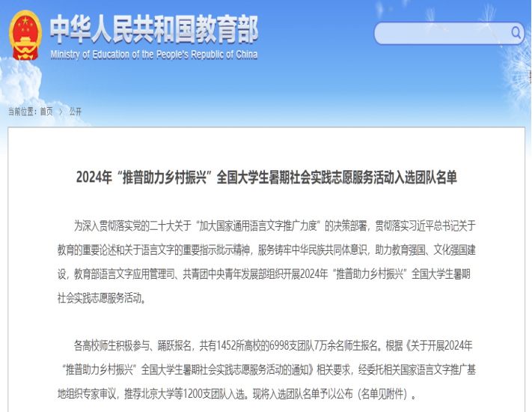Focus the site search input box
The width and height of the screenshot is (532, 412).
coord(441,33)
